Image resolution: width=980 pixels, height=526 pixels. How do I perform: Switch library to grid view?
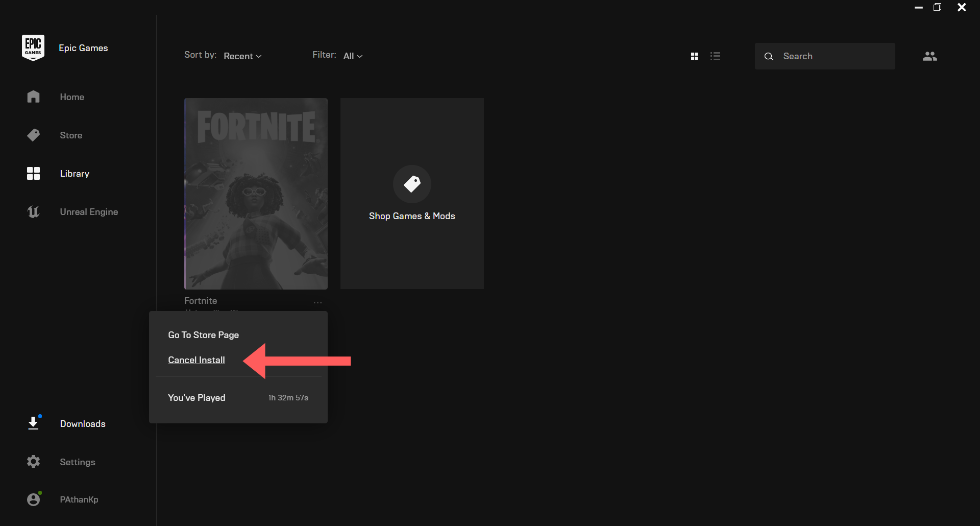coord(695,56)
